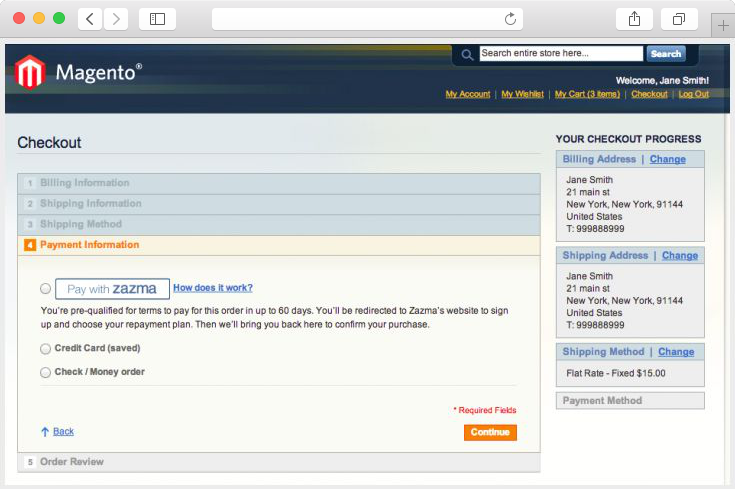Expand the Order Review step

coord(279,462)
